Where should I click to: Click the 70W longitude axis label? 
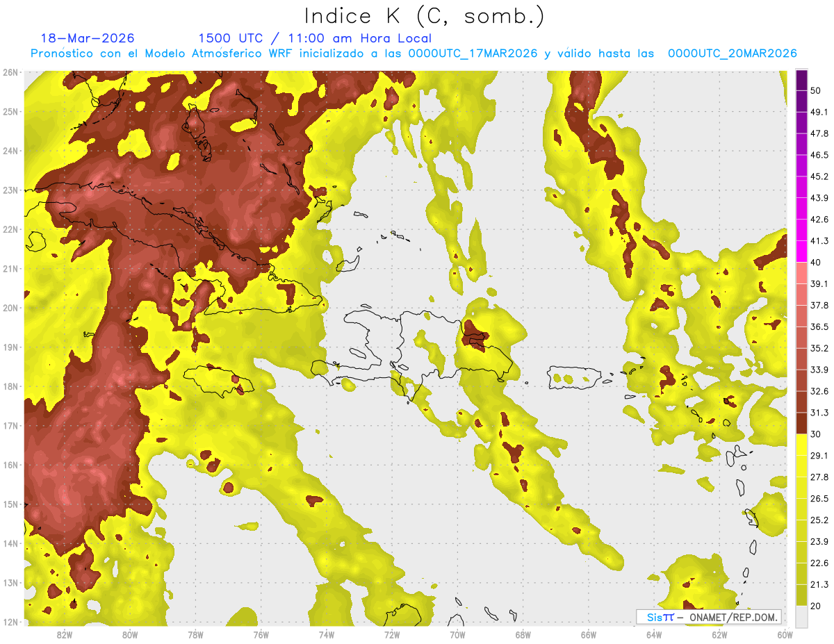coord(457,634)
